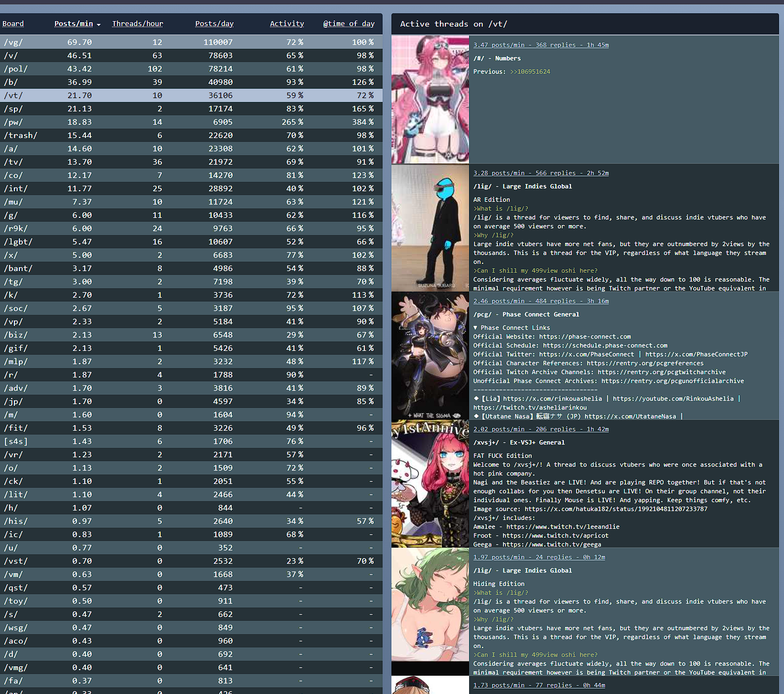
Task: Select the /mlp/ board row
Action: pos(191,361)
